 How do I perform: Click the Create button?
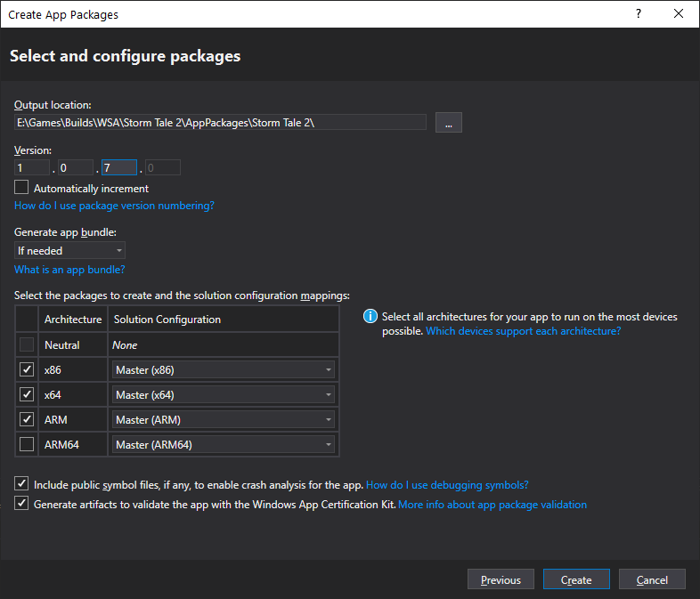tap(576, 579)
